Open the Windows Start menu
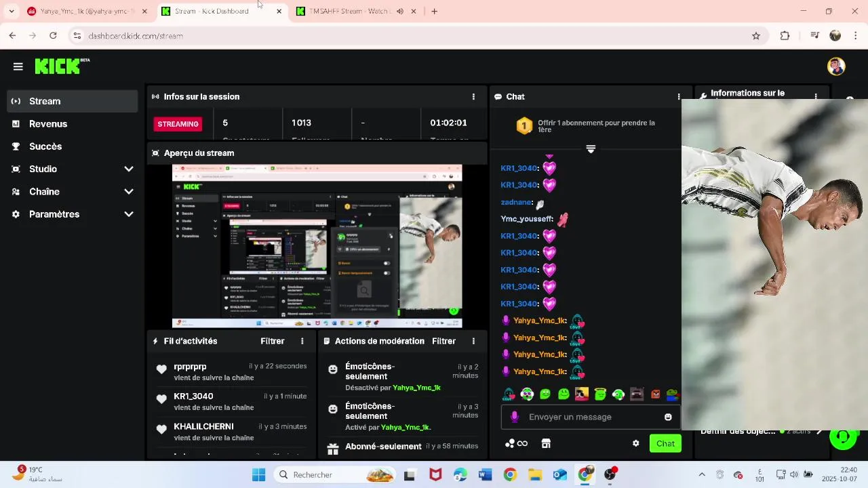Viewport: 868px width, 488px height. click(258, 474)
